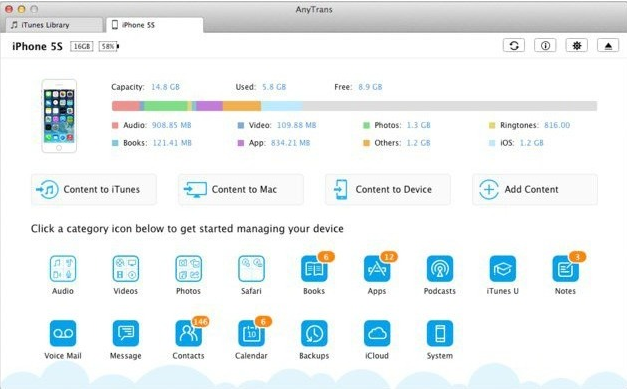
Task: Click the 16GB capacity badge
Action: point(82,46)
